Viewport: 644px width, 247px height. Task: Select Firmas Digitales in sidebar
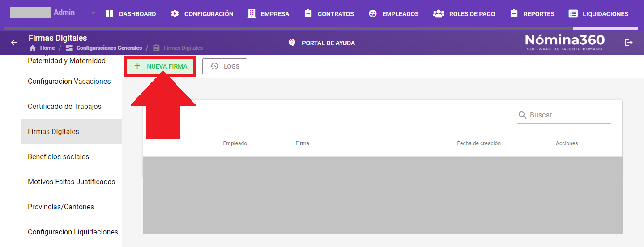point(71,132)
